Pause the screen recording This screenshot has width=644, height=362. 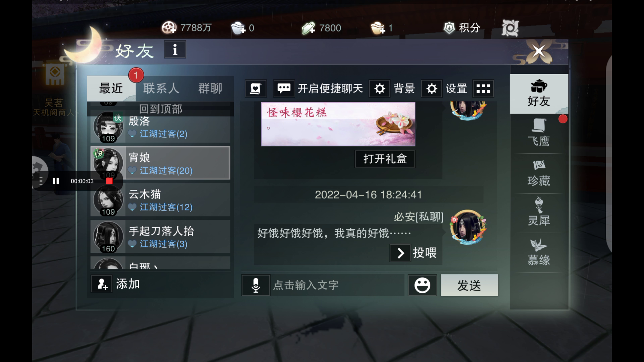(56, 181)
